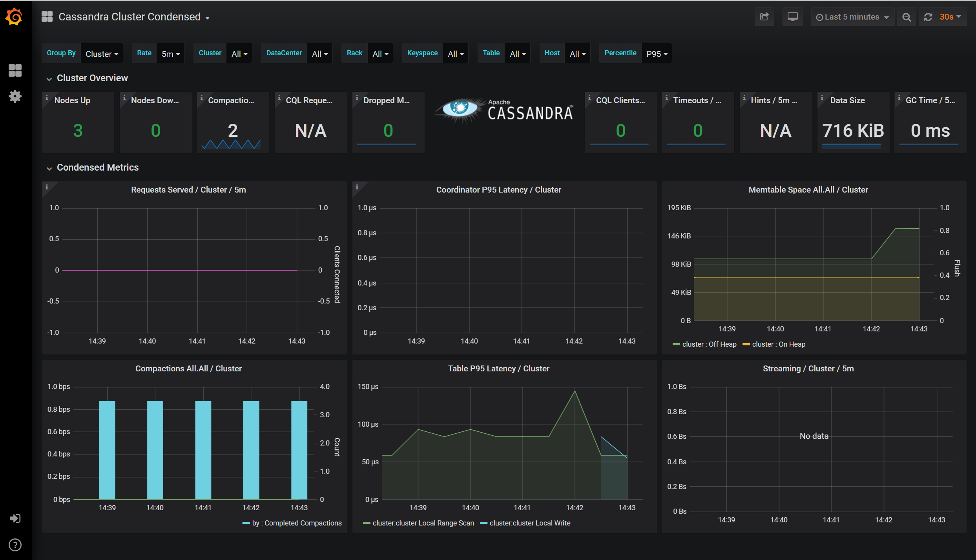
Task: Toggle the Host All filter
Action: (x=576, y=53)
